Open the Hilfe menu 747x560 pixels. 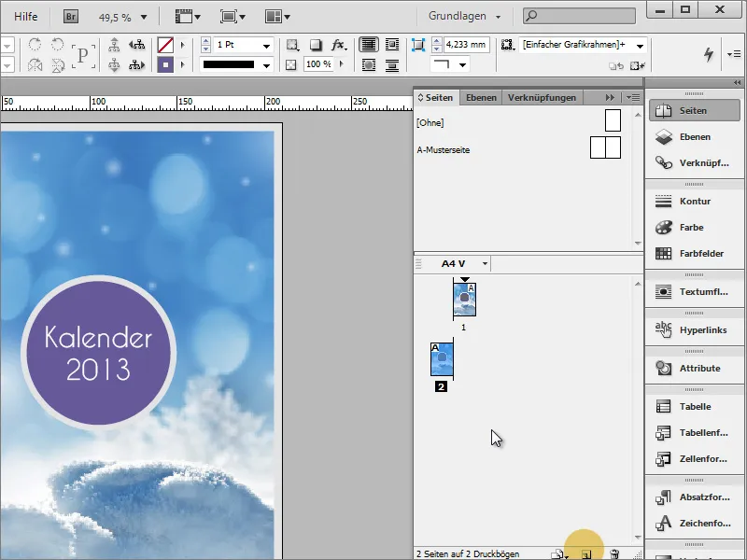click(25, 16)
